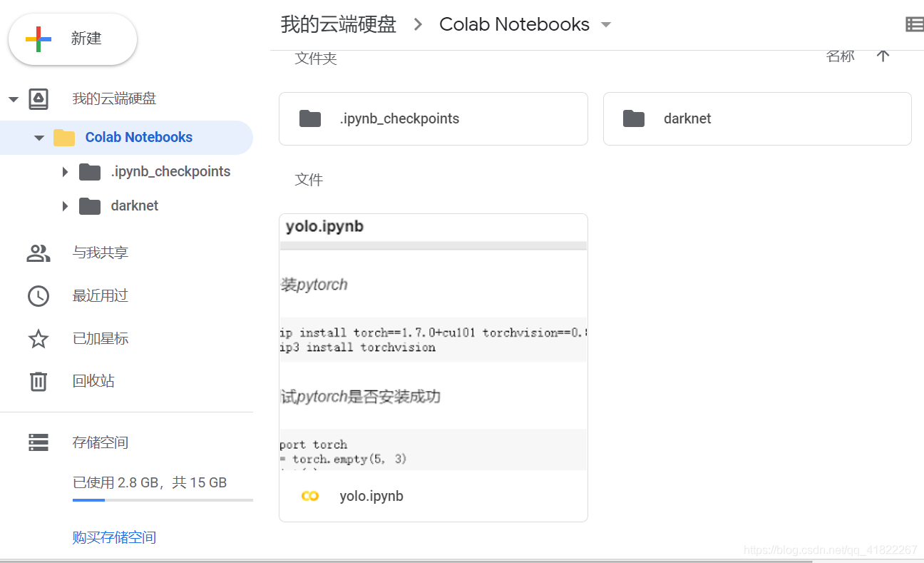Click the 名称 sort column label
The image size is (924, 563).
pyautogui.click(x=841, y=56)
